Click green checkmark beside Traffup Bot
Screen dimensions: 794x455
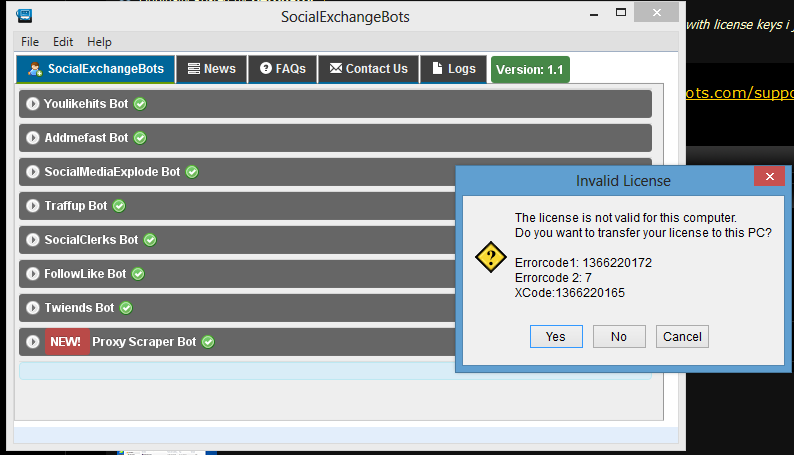coord(119,205)
